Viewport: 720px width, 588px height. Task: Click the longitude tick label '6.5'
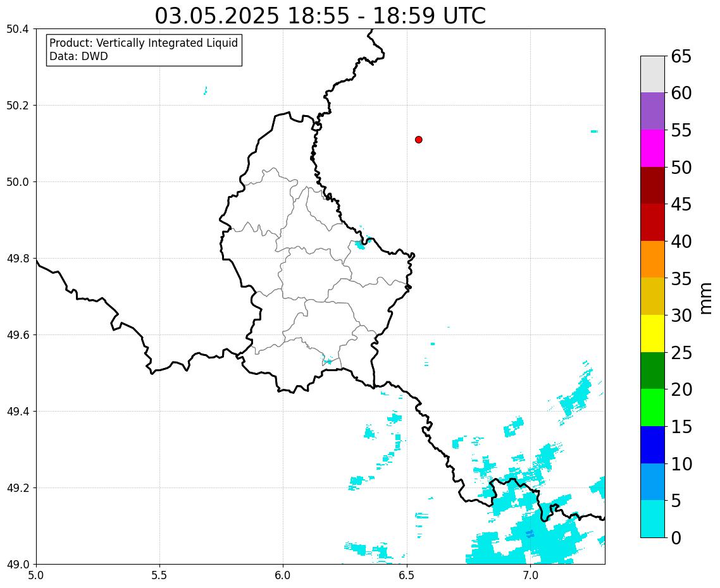coord(406,575)
